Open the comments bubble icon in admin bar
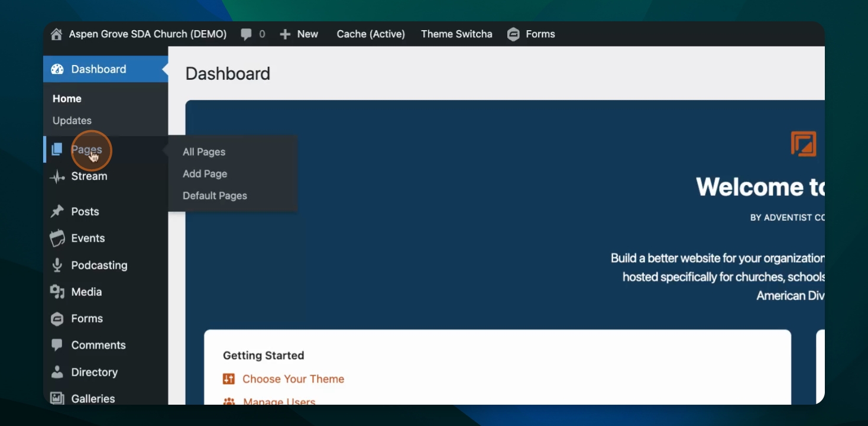Image resolution: width=868 pixels, height=426 pixels. click(246, 34)
